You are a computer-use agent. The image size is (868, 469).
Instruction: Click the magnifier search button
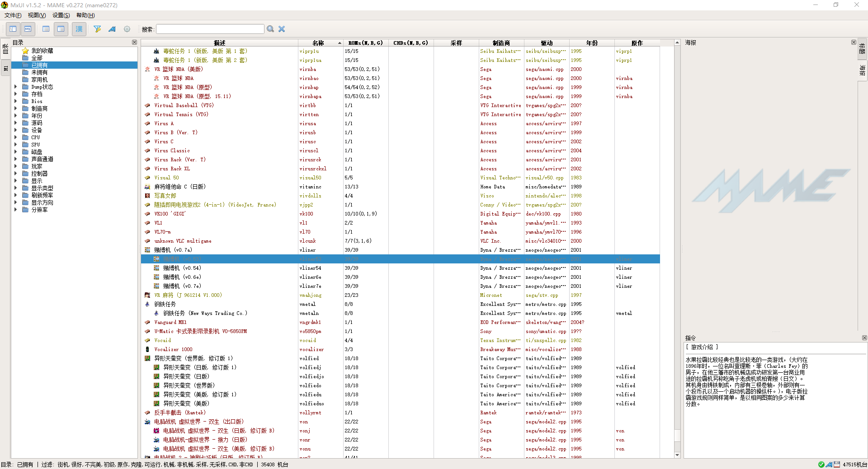(270, 29)
